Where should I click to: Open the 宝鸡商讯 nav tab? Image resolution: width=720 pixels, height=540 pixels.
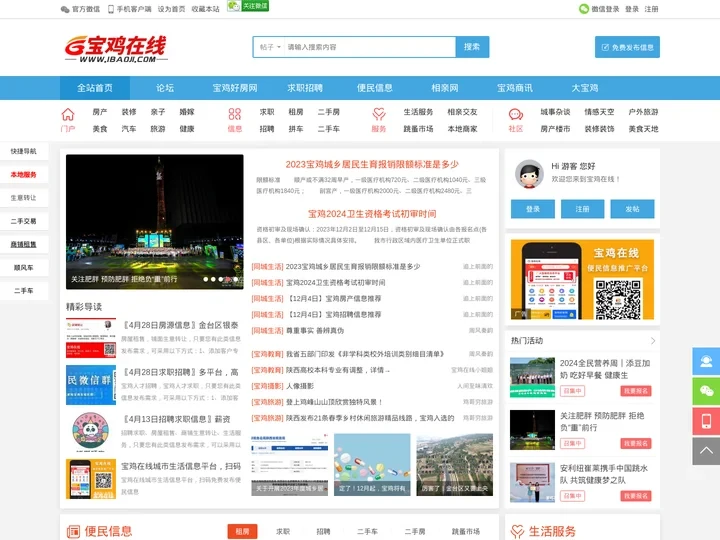coord(515,88)
